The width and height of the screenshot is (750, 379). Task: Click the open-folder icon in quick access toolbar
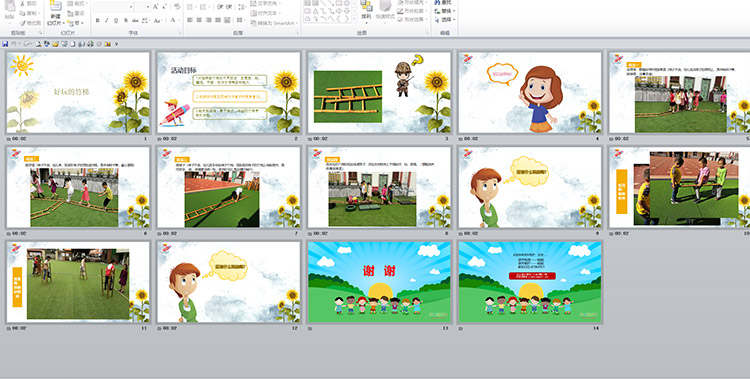click(55, 44)
